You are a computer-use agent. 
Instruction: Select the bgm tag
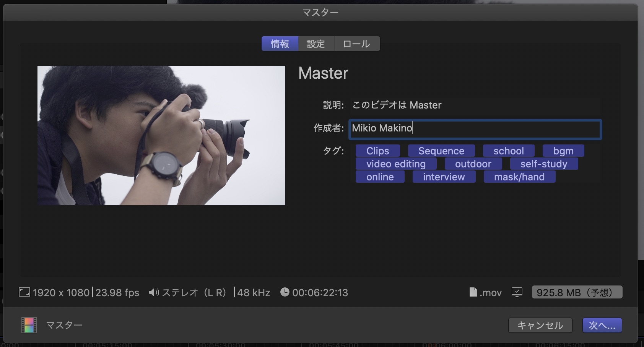[x=563, y=151]
